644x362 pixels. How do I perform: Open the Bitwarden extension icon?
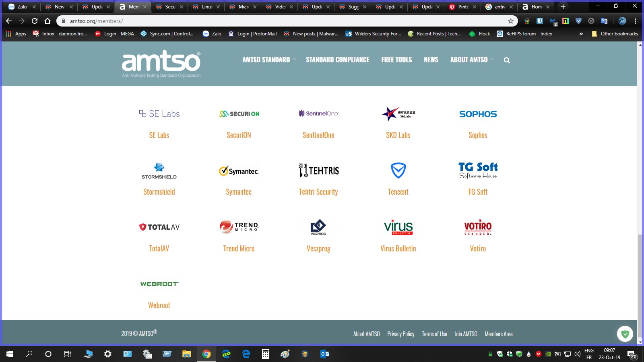click(x=540, y=21)
